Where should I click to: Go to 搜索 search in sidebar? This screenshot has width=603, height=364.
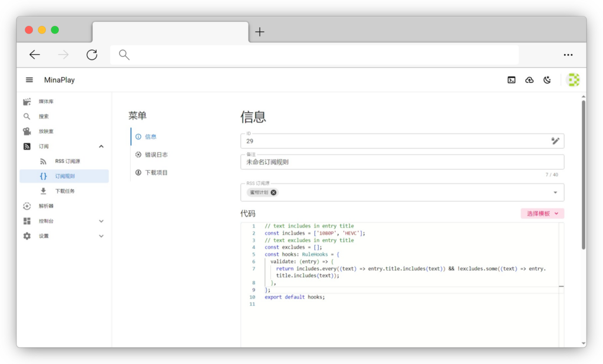[44, 117]
